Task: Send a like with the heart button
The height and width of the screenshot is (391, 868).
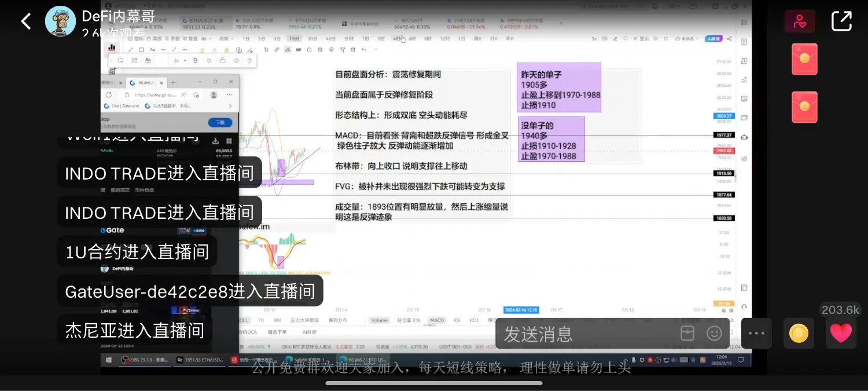Action: (841, 333)
